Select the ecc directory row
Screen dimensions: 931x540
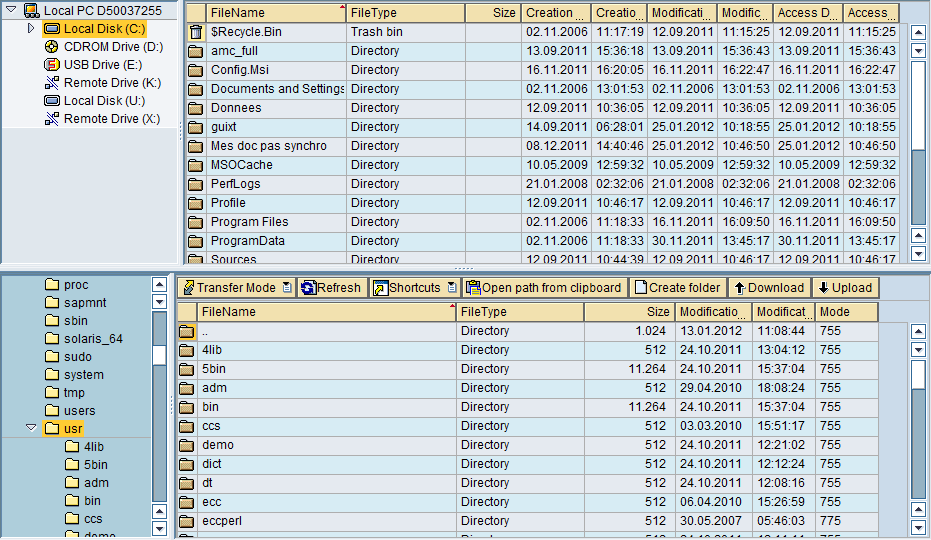[528, 503]
